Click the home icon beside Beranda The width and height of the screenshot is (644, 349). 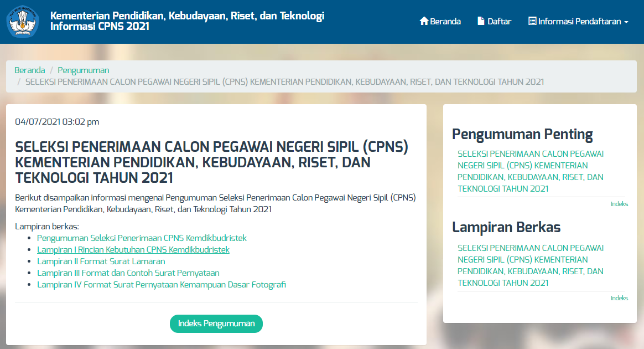click(423, 21)
